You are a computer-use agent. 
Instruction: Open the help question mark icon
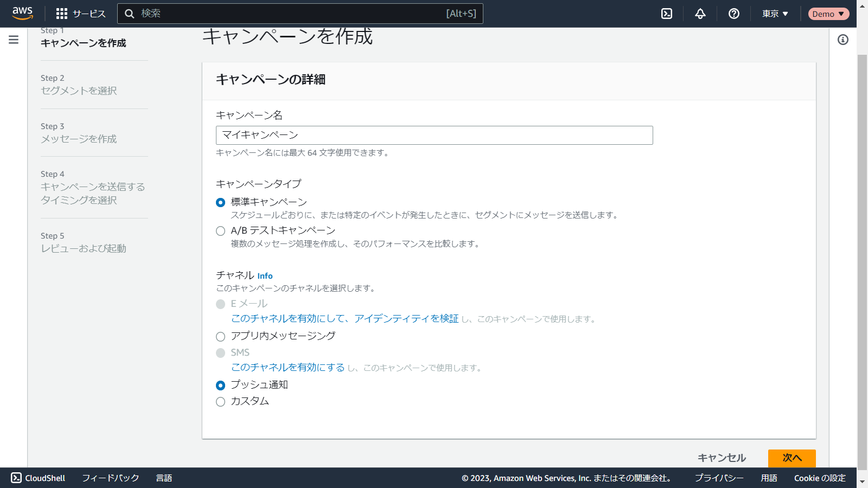click(734, 14)
